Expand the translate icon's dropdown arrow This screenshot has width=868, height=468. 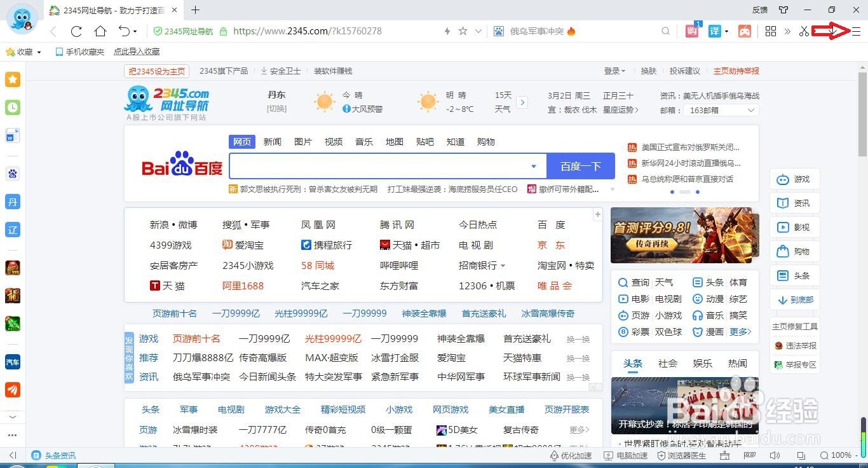pyautogui.click(x=726, y=31)
